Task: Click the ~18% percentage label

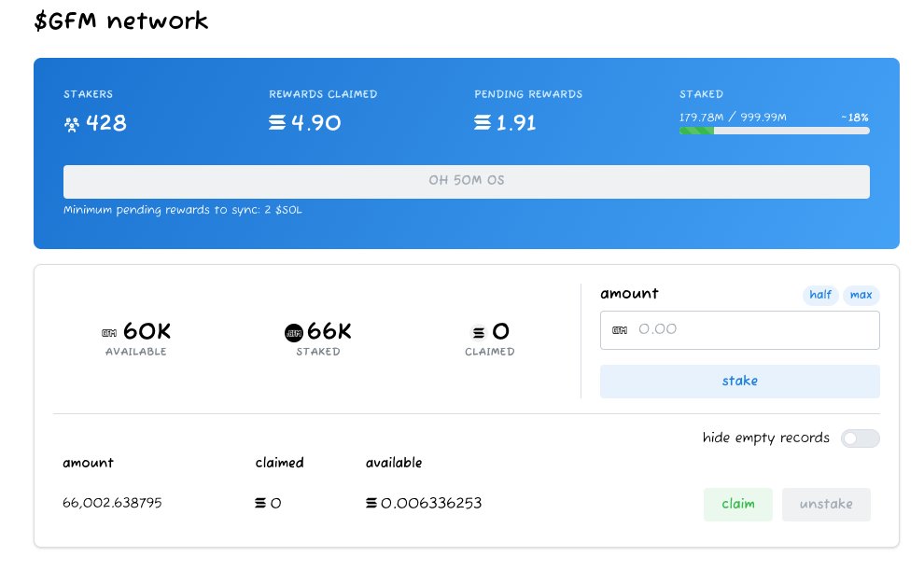Action: pyautogui.click(x=854, y=118)
